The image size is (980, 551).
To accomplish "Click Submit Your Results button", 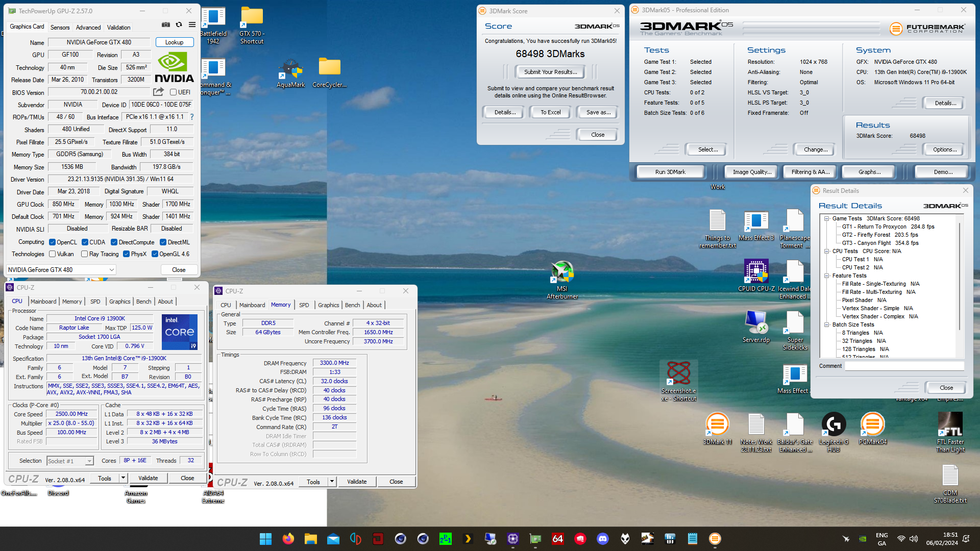I will click(550, 72).
